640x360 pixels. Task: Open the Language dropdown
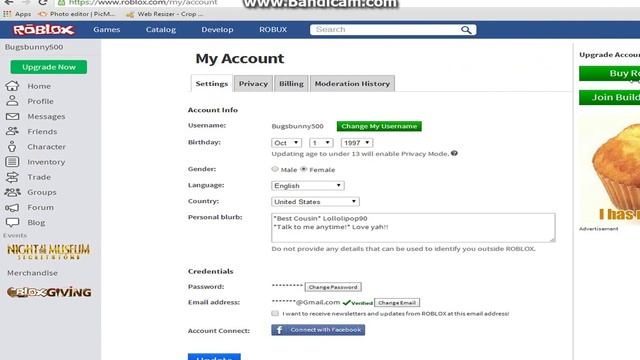[308, 186]
